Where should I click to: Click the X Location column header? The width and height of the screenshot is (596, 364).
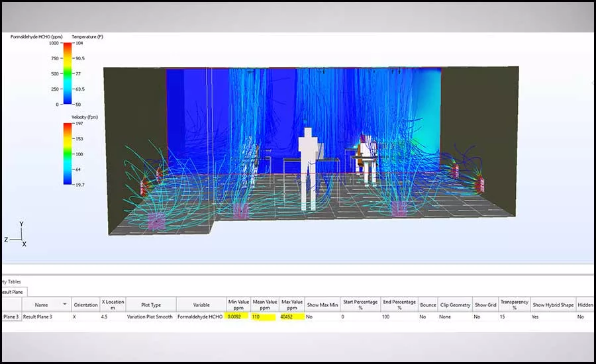(x=113, y=304)
